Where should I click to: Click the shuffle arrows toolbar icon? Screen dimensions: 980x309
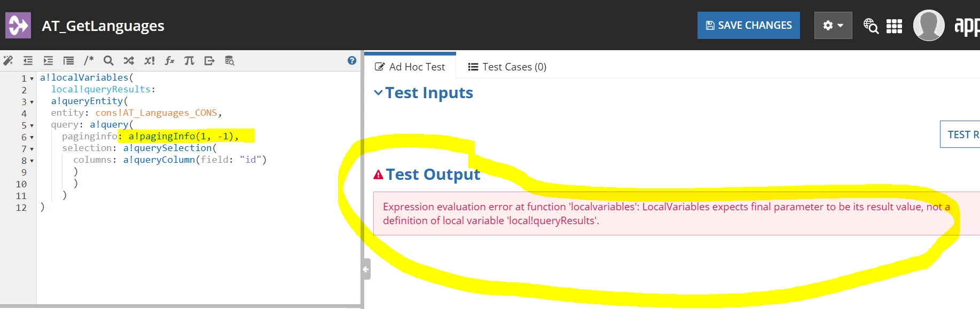129,61
